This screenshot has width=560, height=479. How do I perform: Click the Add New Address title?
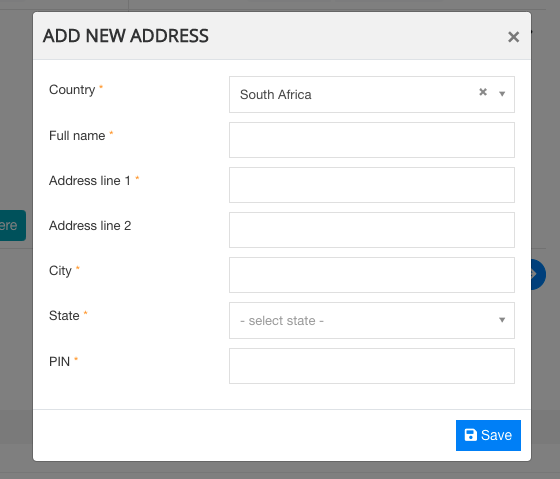click(126, 36)
